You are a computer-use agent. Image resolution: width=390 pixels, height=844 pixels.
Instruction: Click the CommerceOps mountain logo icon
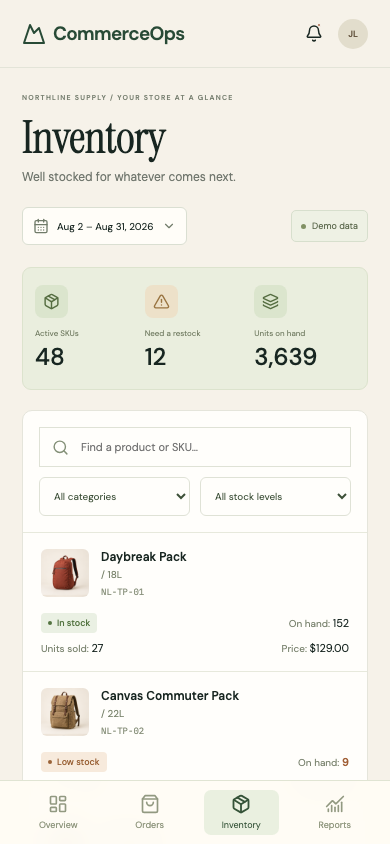tap(34, 34)
